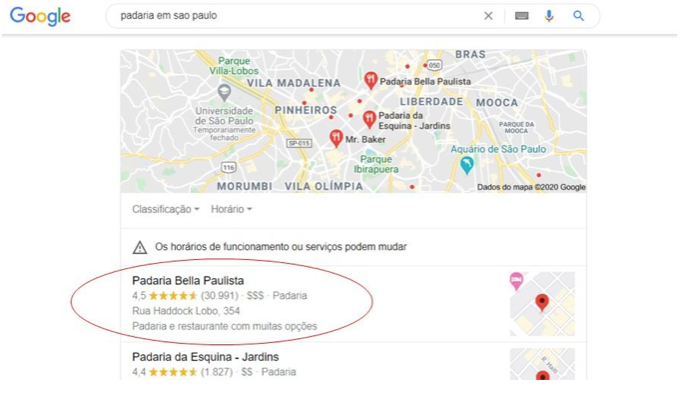The height and width of the screenshot is (404, 683).
Task: Clear the search query with the X icon
Action: 488,16
